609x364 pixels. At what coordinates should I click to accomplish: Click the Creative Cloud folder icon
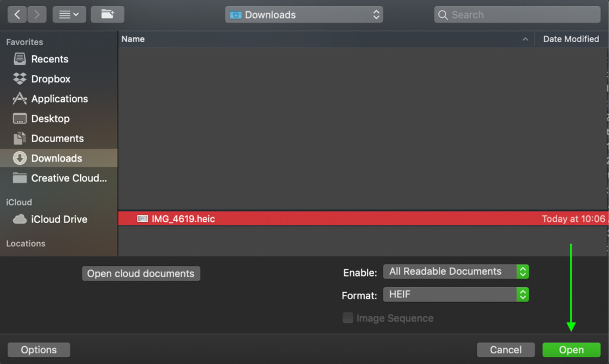20,177
